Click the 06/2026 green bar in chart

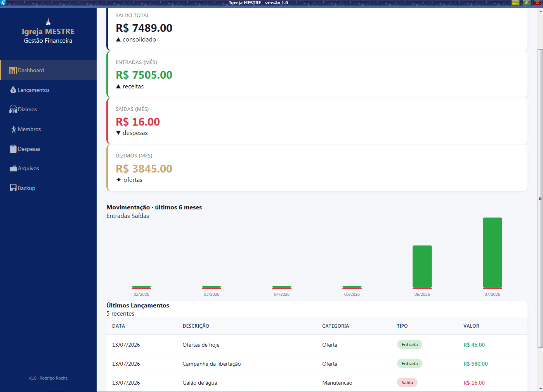tap(422, 266)
